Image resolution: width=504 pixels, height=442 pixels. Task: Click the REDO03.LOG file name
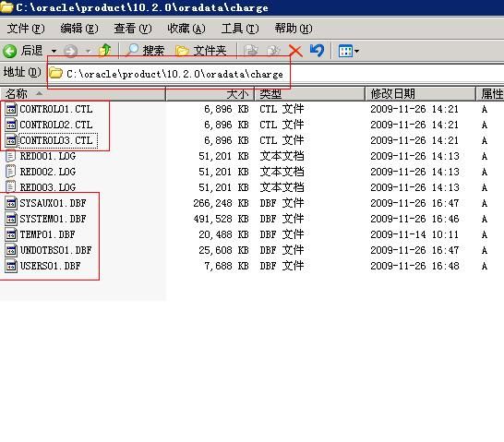point(48,187)
